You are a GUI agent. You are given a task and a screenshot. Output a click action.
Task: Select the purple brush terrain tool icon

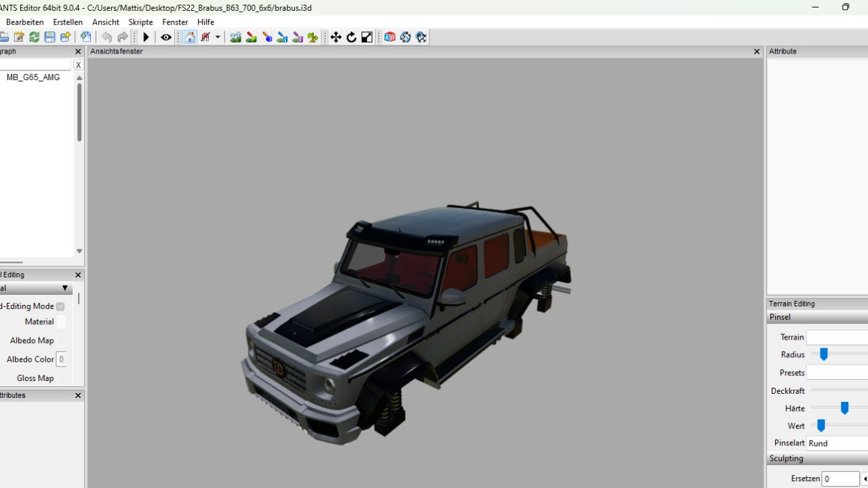[x=298, y=37]
